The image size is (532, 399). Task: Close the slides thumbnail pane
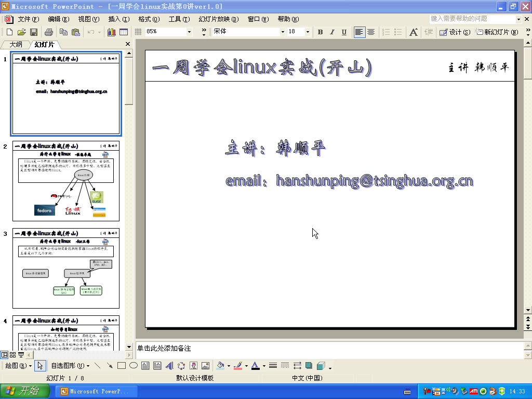[128, 44]
